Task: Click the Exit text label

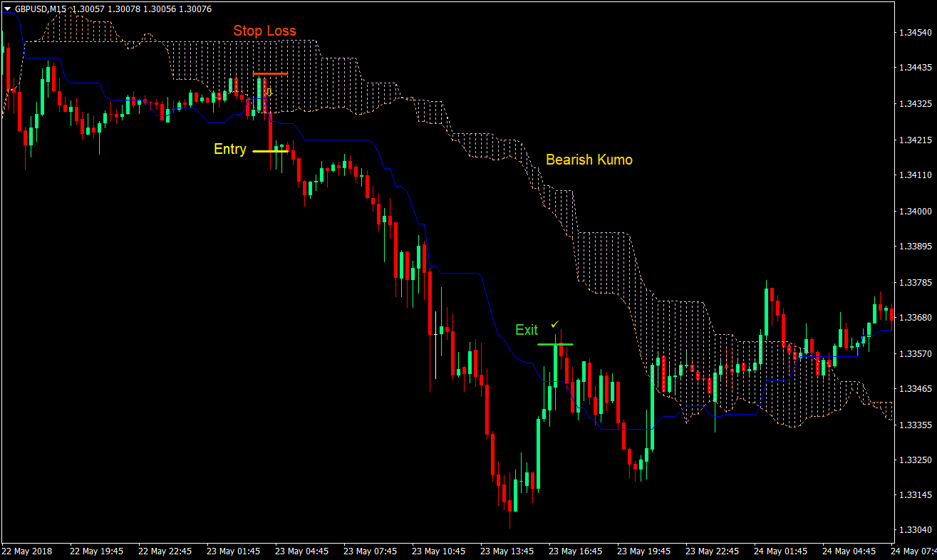Action: 526,330
